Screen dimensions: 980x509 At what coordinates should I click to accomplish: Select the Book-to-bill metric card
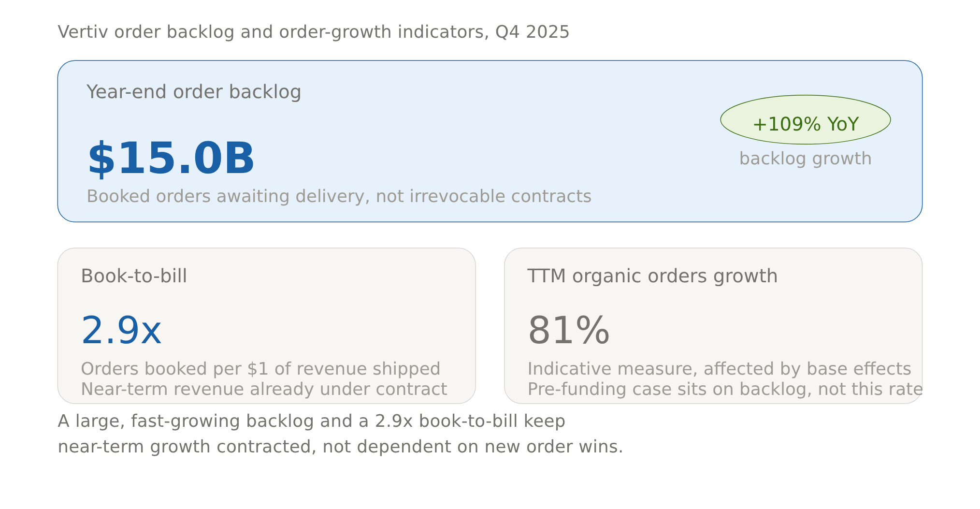[x=266, y=326]
